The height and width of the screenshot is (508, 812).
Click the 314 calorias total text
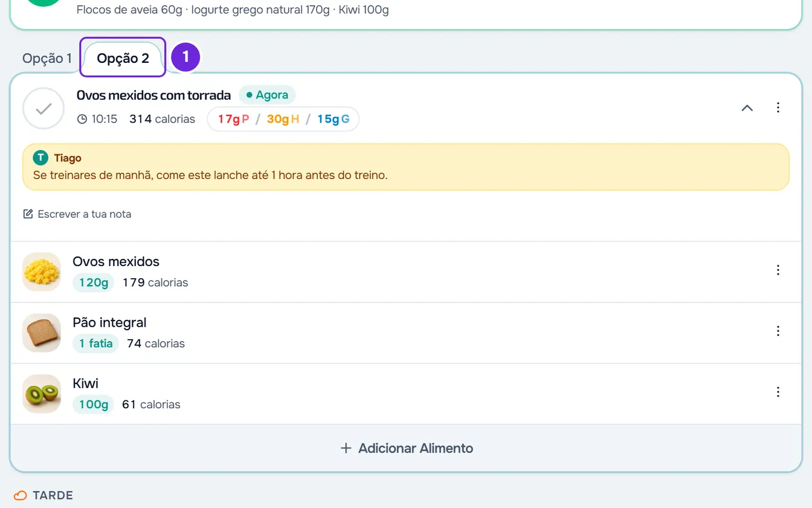[x=162, y=119]
